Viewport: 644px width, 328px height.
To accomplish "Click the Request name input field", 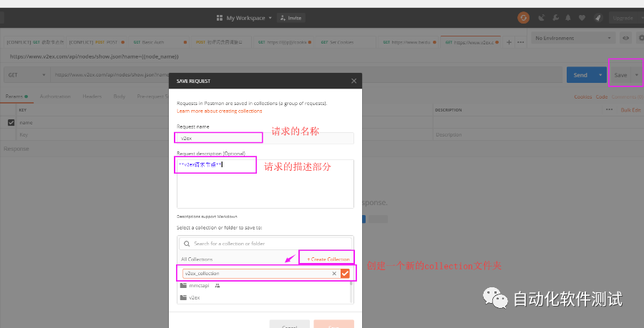I will coord(265,138).
